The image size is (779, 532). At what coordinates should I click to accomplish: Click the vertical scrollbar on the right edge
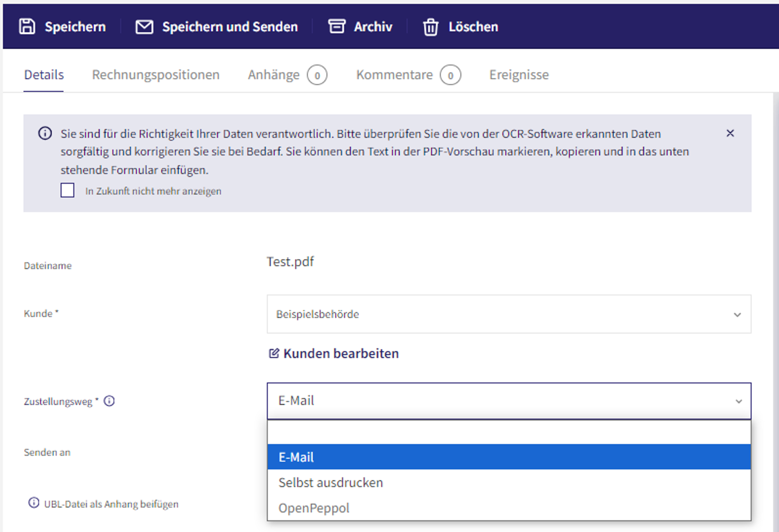(x=776, y=312)
